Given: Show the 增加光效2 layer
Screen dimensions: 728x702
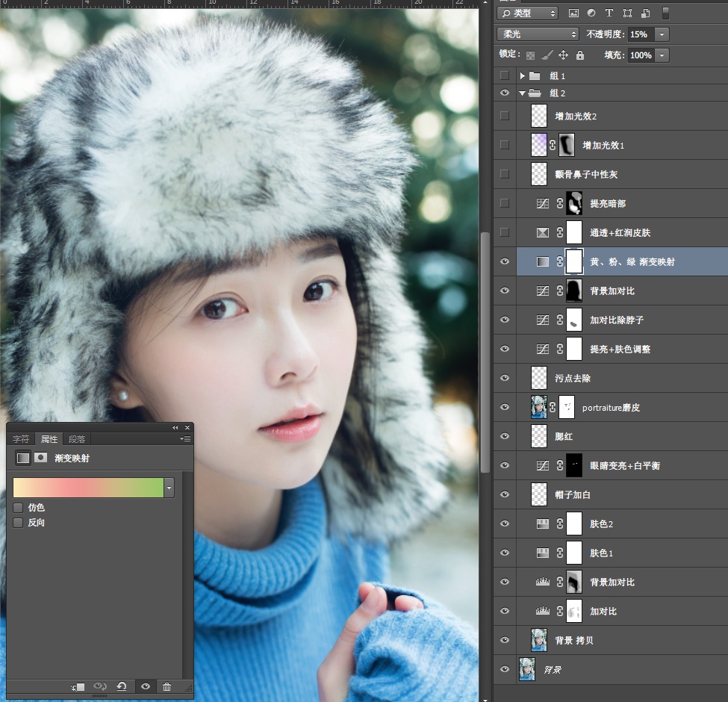Looking at the screenshot, I should 505,116.
